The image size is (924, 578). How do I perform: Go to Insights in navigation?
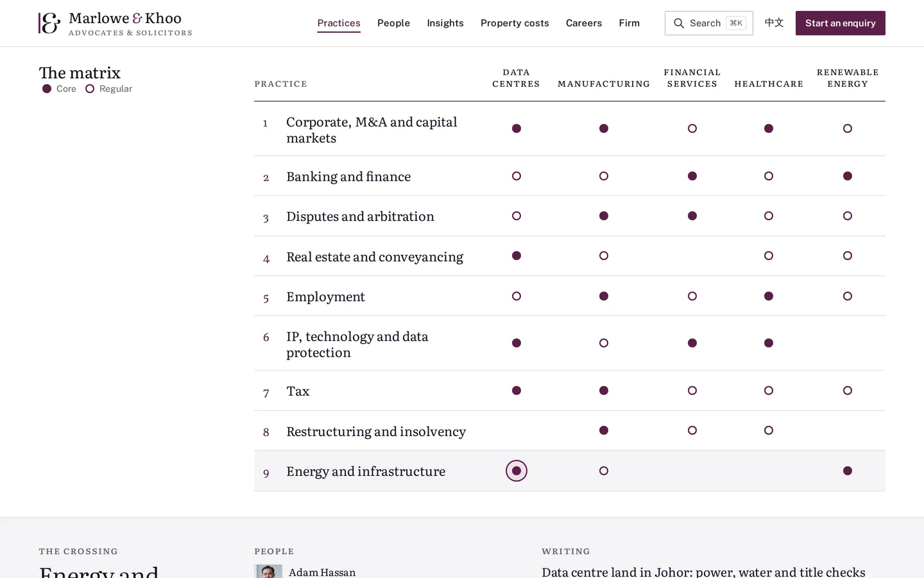(x=445, y=23)
